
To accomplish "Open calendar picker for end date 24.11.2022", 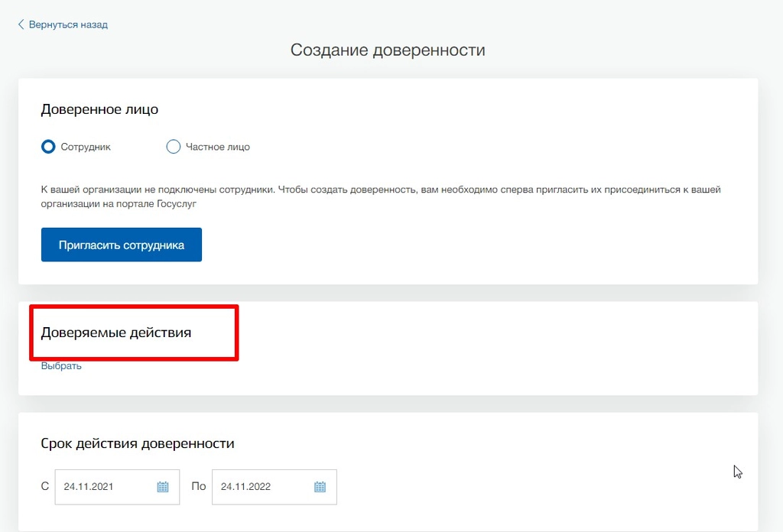I will click(320, 487).
